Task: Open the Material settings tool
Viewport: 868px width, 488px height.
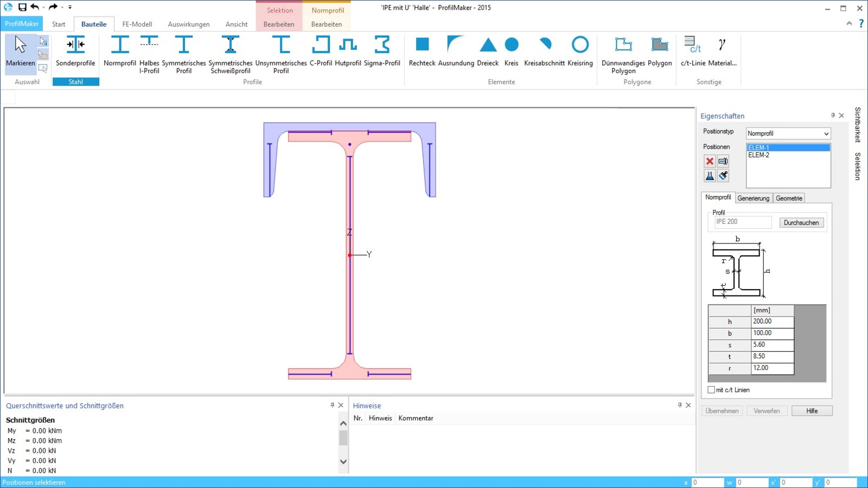Action: [x=722, y=53]
